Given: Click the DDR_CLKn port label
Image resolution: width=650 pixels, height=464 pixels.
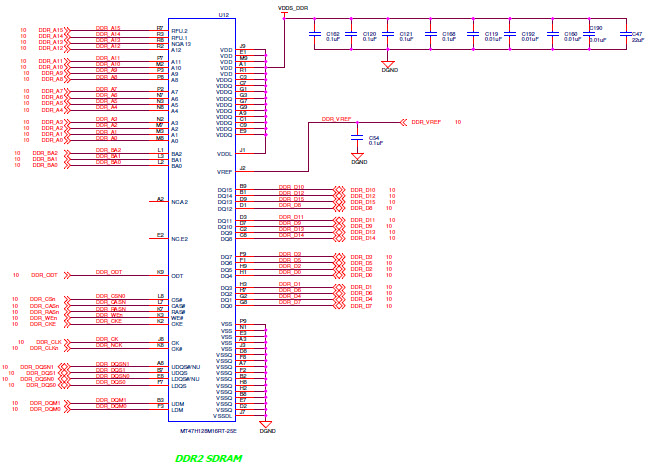Looking at the screenshot, I should [44, 348].
